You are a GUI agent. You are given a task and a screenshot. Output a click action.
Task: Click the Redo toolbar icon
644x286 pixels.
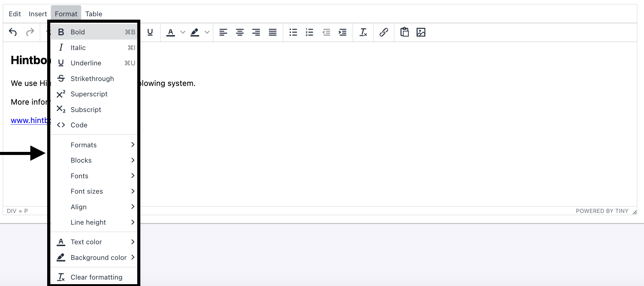[30, 32]
